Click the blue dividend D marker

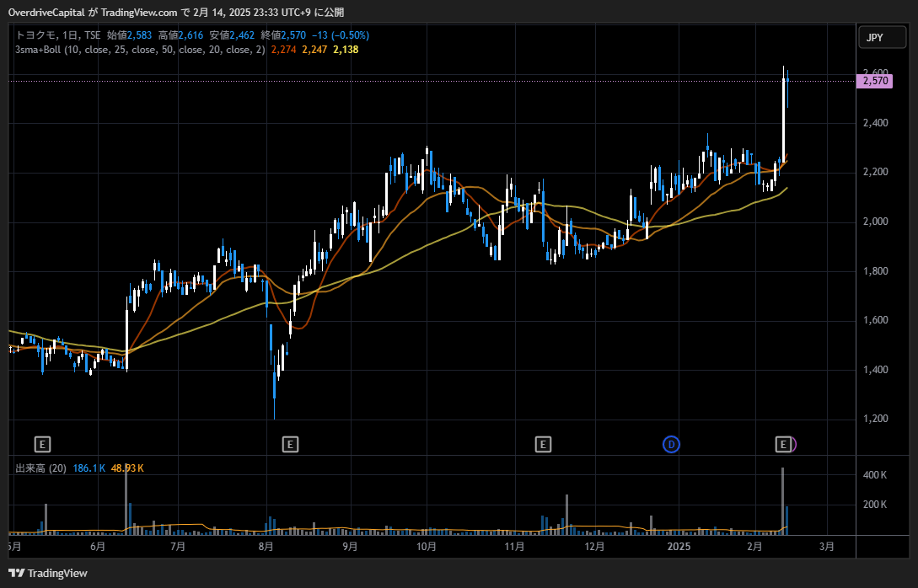671,444
